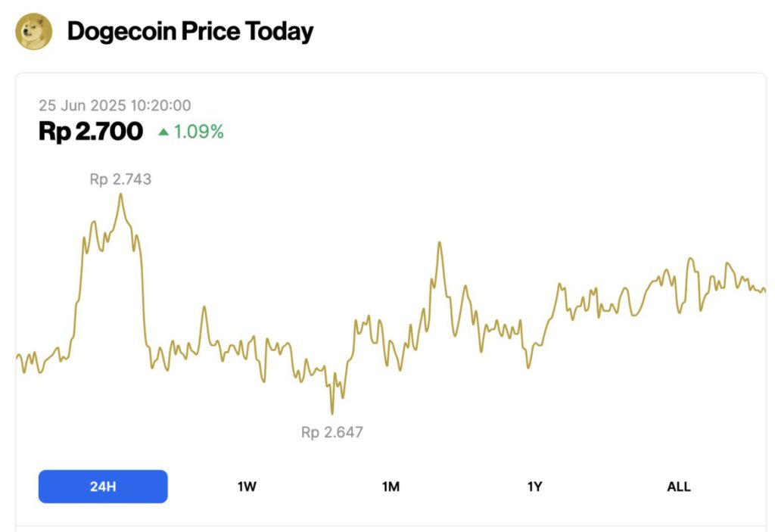This screenshot has height=532, width=775.
Task: Click the Rp 2.647 low price label
Action: pos(331,432)
